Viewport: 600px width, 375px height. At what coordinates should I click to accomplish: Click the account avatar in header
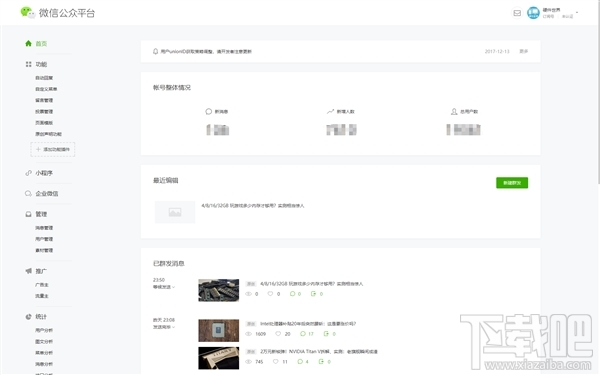tap(533, 13)
